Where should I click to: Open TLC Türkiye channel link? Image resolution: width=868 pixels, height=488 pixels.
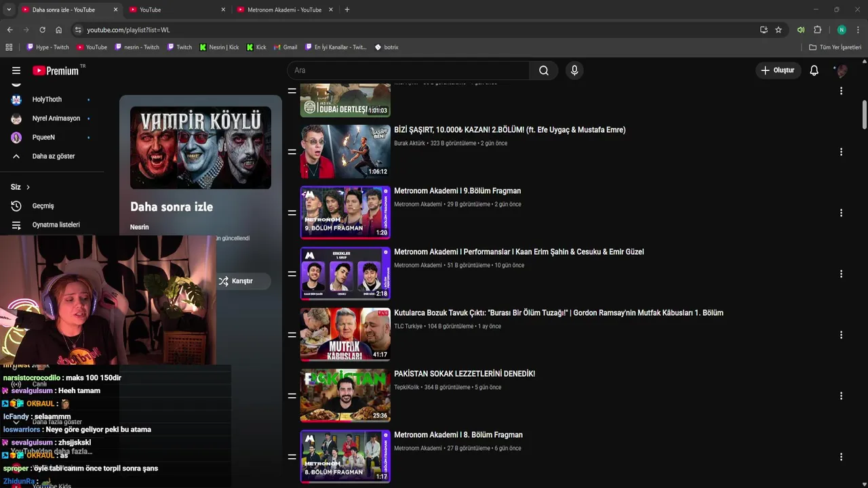[408, 326]
